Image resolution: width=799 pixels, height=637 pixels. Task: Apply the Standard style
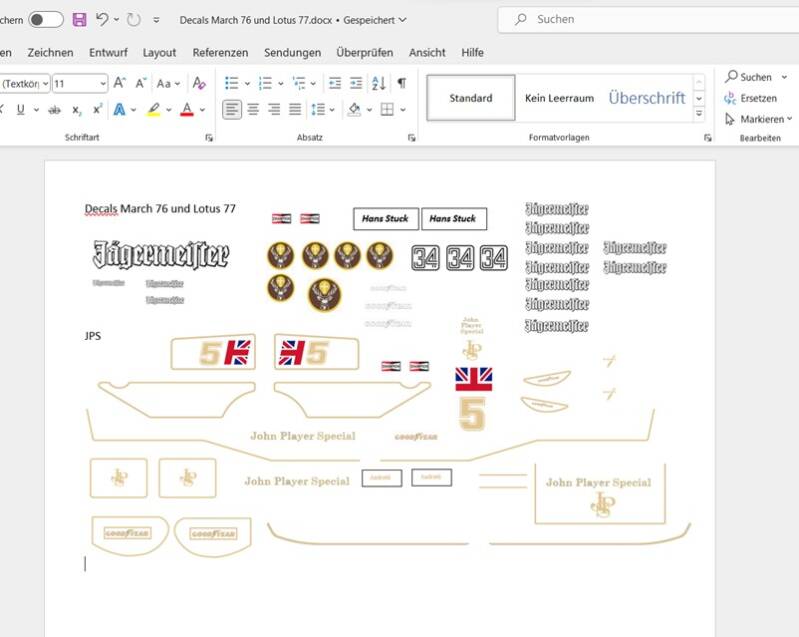[471, 98]
